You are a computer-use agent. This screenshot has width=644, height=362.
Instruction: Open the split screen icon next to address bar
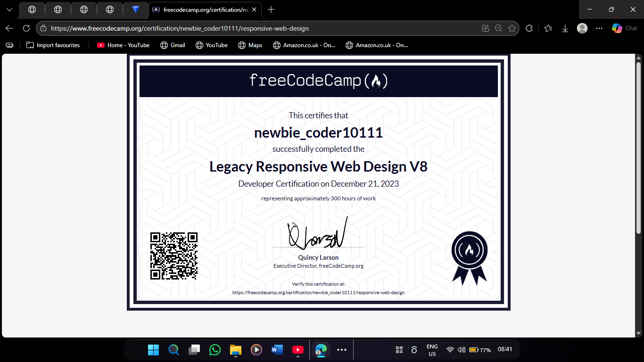(x=485, y=28)
